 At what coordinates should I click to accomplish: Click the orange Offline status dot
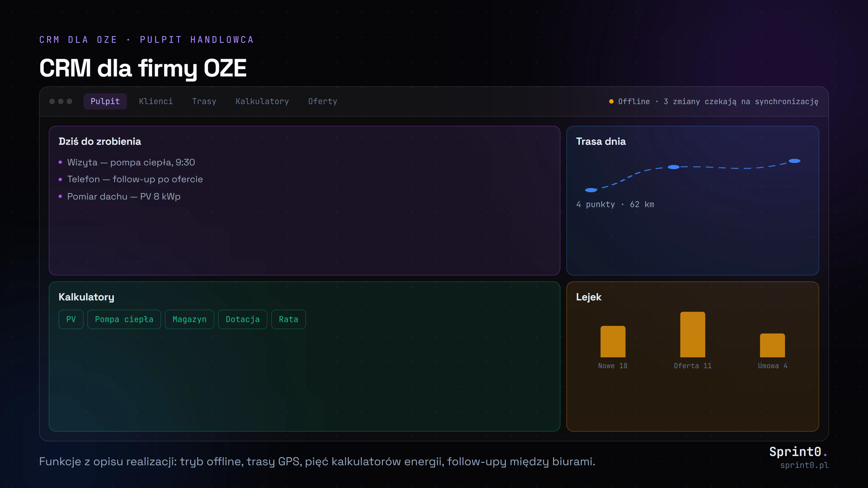611,101
